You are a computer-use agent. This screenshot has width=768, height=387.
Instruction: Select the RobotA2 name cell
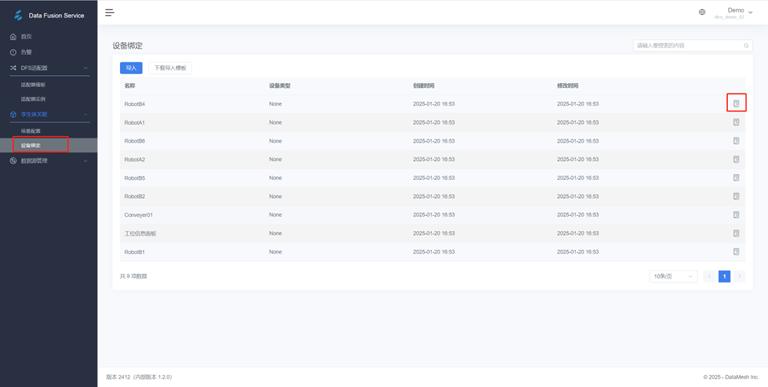[135, 160]
